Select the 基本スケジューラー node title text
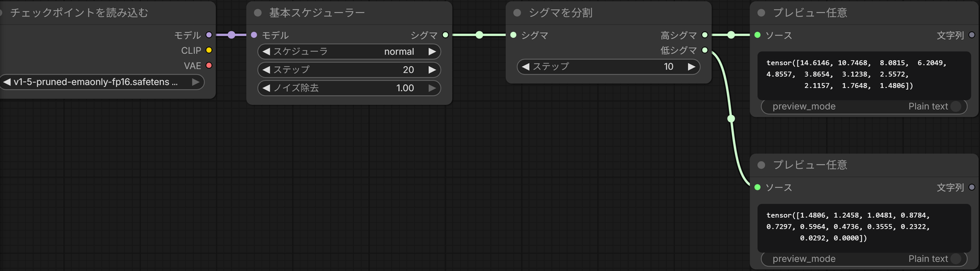980x271 pixels. pos(317,13)
